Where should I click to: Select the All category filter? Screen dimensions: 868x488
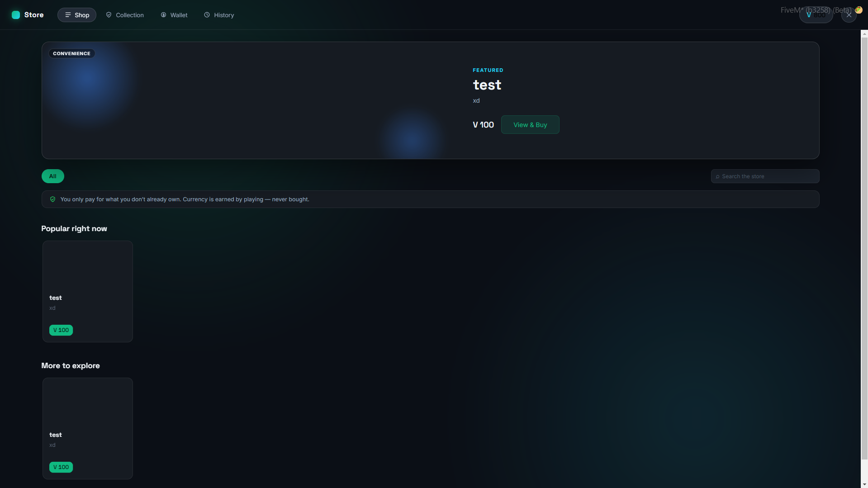(x=53, y=176)
